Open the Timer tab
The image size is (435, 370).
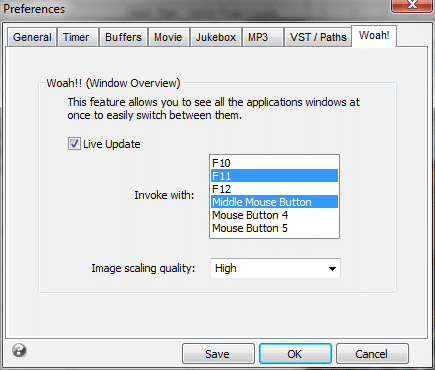pos(76,37)
